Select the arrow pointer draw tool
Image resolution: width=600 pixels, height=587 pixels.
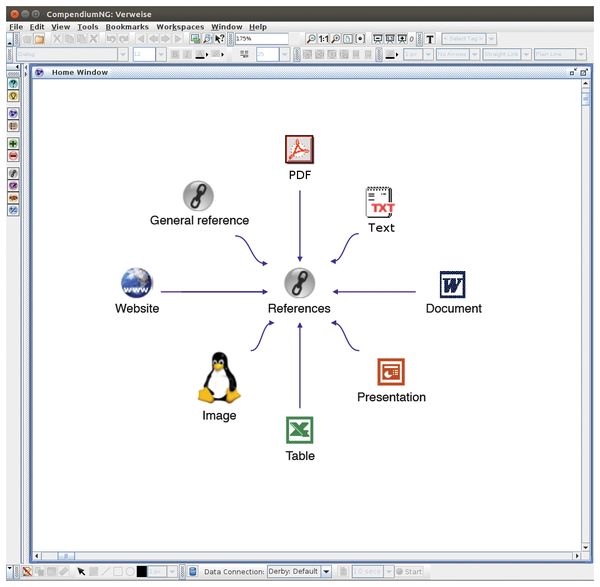pyautogui.click(x=81, y=571)
